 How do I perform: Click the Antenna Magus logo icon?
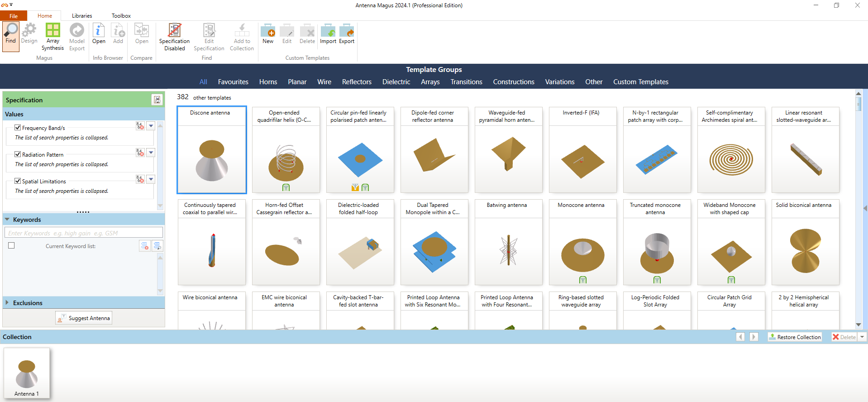coord(4,5)
